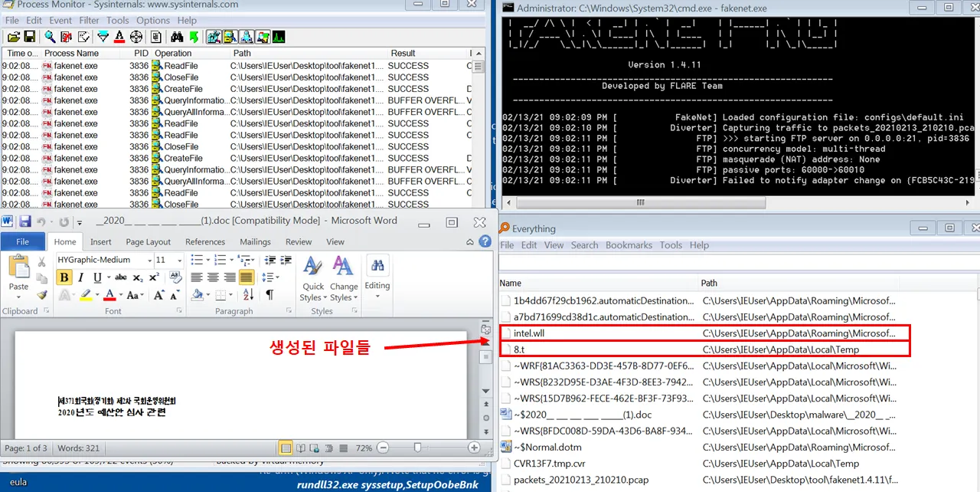Toggle justify paragraph alignment

pyautogui.click(x=247, y=277)
